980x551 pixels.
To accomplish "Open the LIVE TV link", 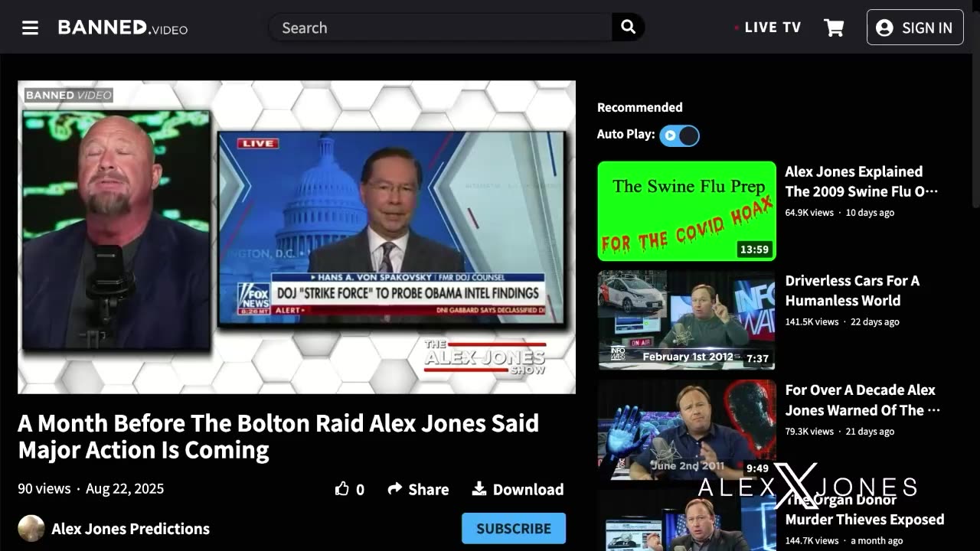I will point(767,28).
